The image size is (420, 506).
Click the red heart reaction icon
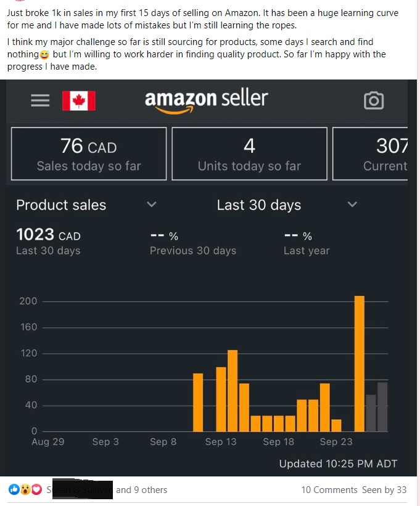[x=36, y=490]
